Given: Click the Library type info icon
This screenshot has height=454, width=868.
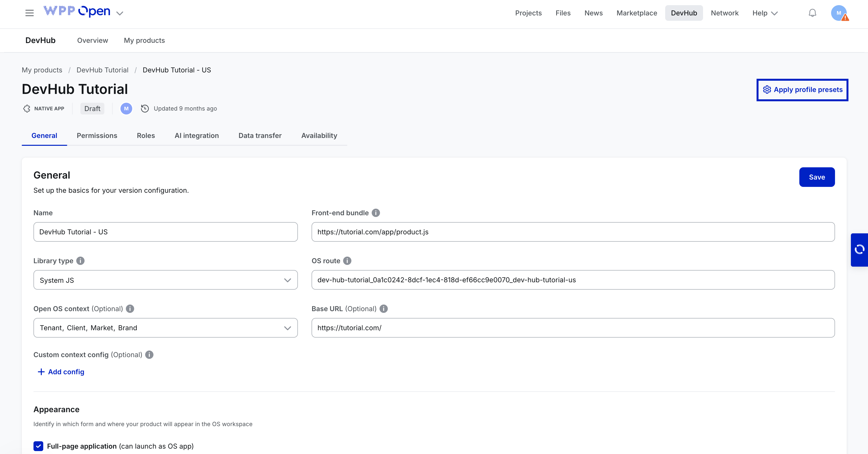Looking at the screenshot, I should pos(80,261).
